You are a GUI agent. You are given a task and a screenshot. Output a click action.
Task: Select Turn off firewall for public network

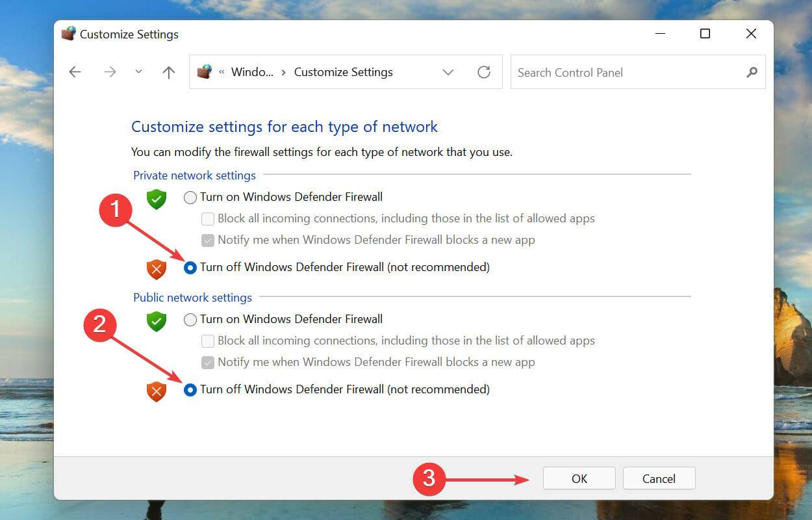point(190,389)
